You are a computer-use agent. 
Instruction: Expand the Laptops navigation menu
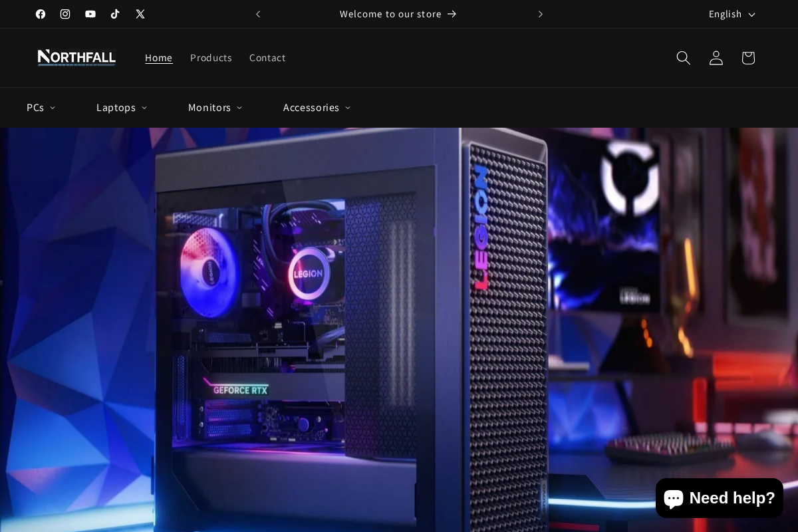[x=122, y=107]
